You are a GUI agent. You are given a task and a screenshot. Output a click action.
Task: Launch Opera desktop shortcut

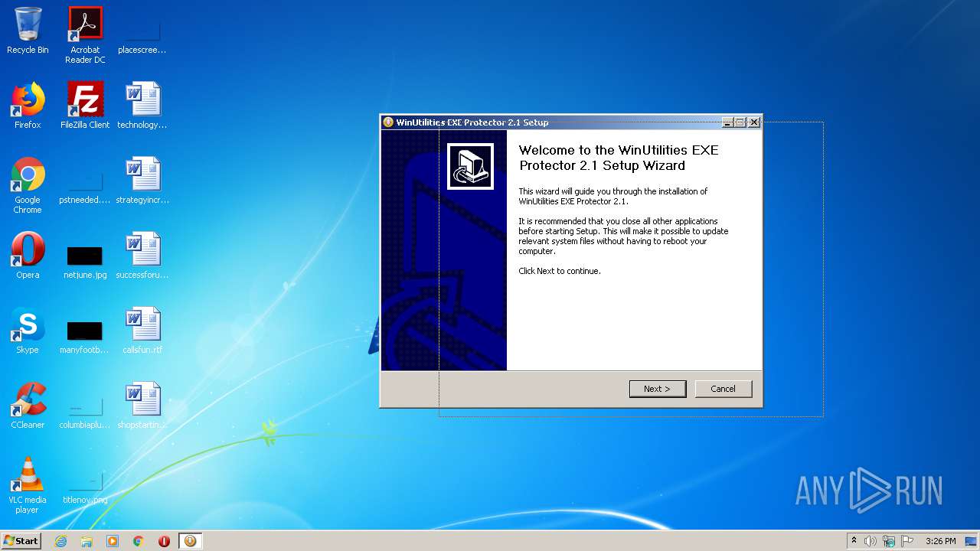(x=28, y=256)
